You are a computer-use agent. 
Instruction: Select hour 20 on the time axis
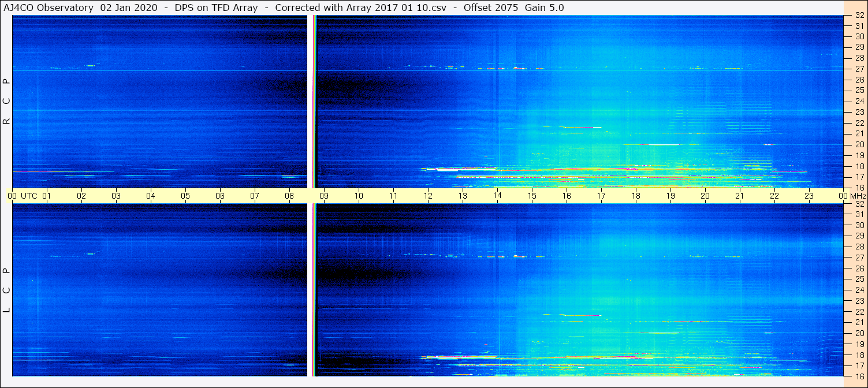pyautogui.click(x=705, y=196)
